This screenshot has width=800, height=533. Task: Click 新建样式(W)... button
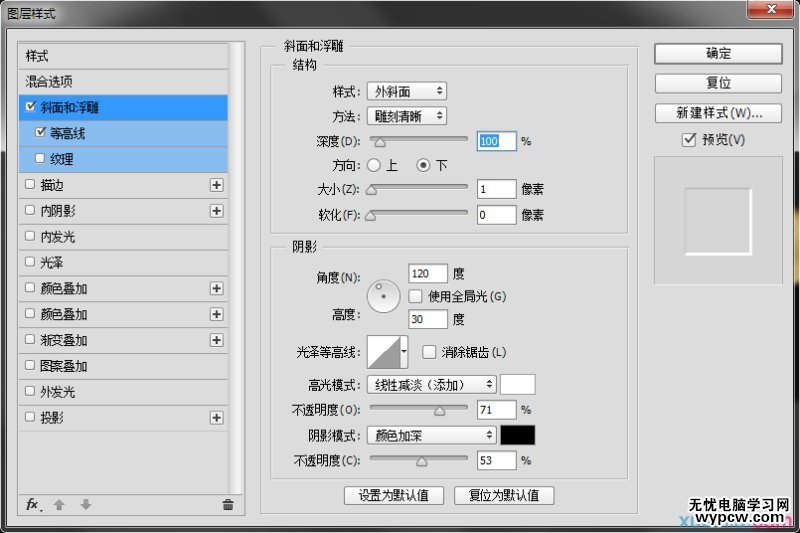click(718, 113)
